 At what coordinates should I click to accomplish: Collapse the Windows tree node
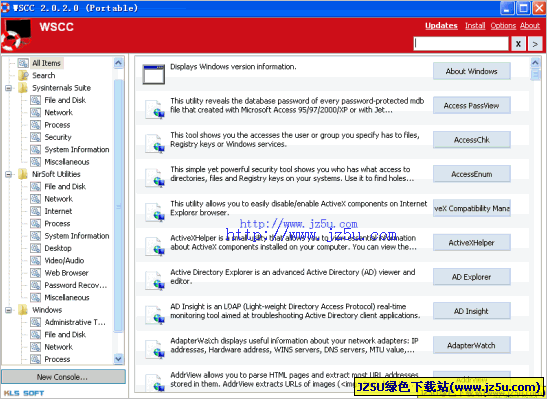pyautogui.click(x=9, y=310)
